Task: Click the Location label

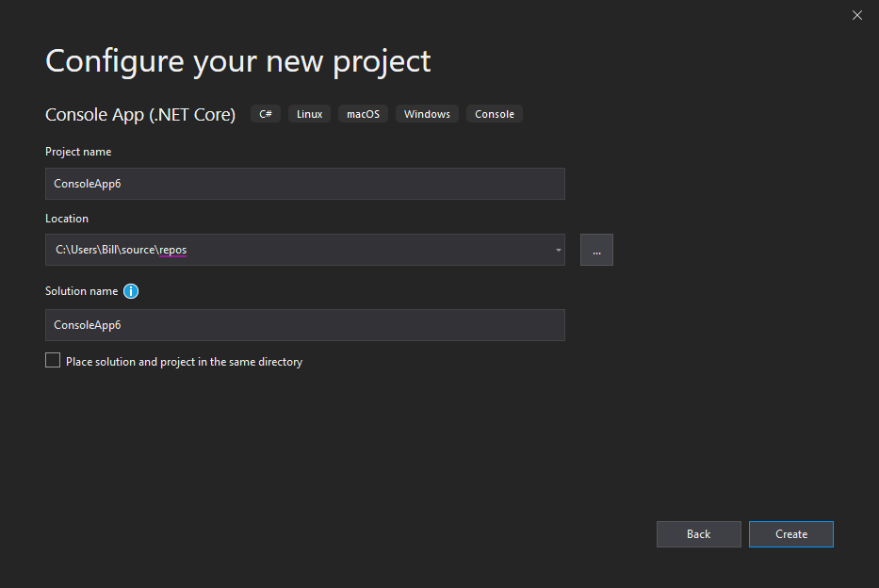Action: click(67, 219)
